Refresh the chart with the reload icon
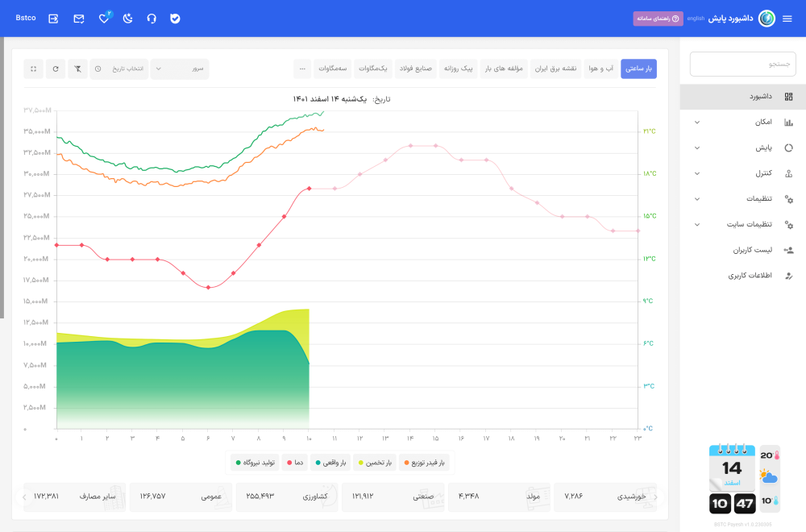This screenshot has height=532, width=806. [56, 69]
